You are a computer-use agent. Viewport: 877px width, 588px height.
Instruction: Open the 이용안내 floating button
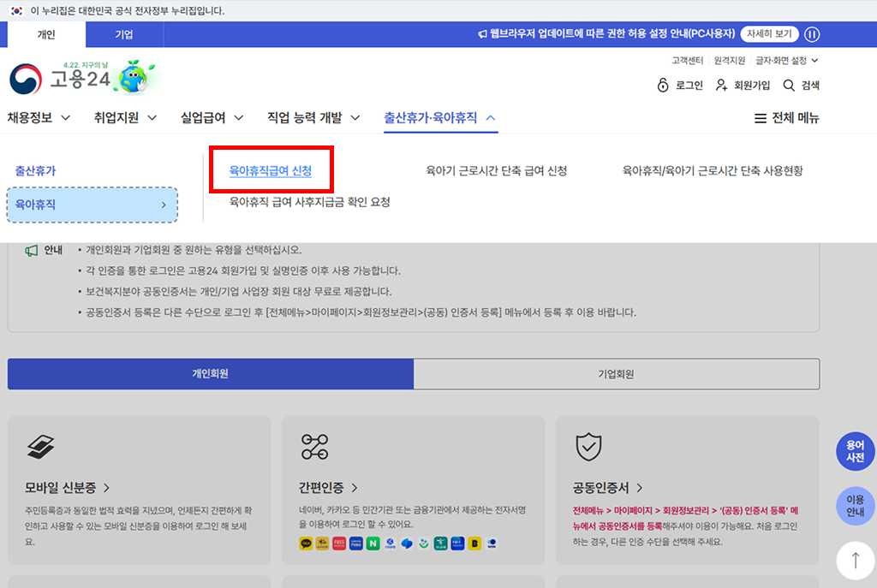point(856,506)
